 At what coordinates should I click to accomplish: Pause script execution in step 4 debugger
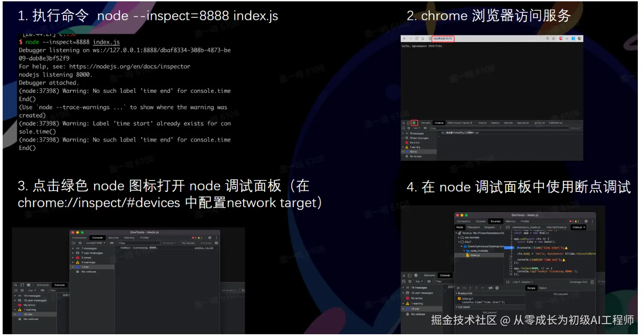[458, 288]
